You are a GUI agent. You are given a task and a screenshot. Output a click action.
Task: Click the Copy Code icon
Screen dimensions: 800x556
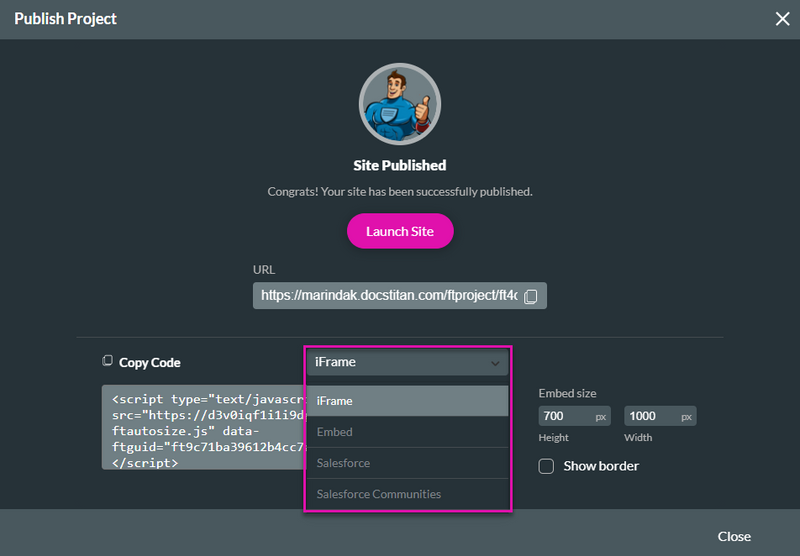107,361
